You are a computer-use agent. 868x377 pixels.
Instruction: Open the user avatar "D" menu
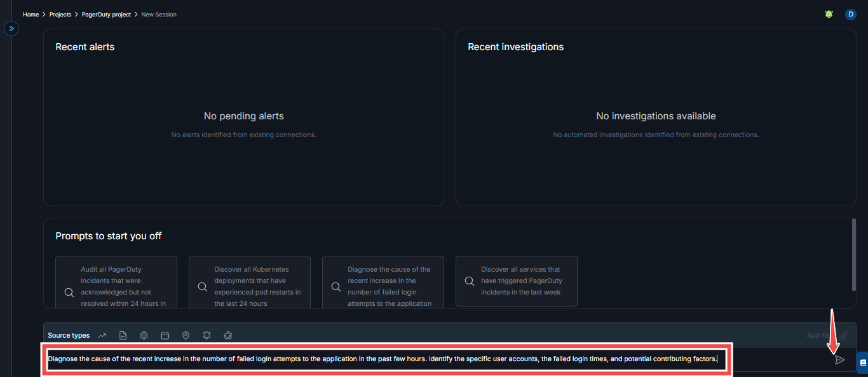850,15
